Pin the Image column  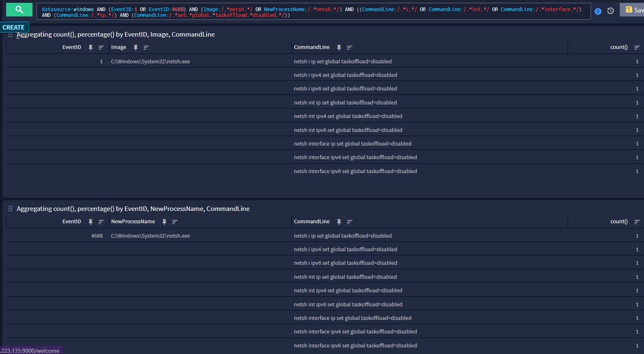point(136,48)
